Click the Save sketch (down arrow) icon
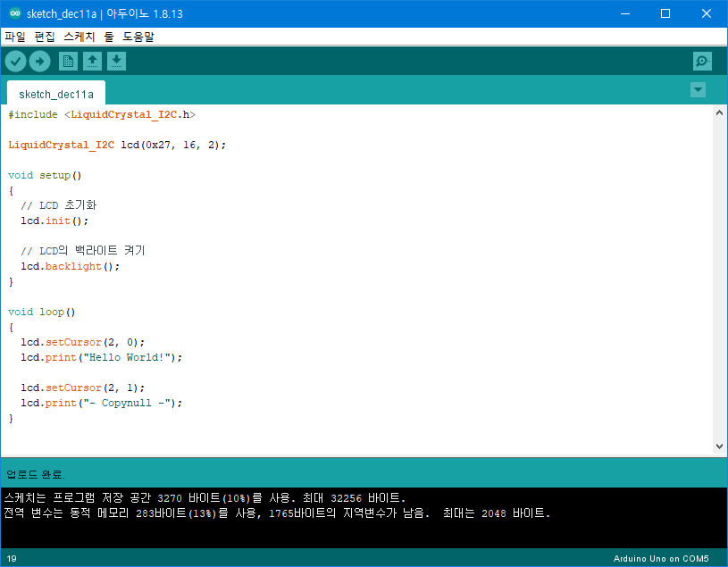Screen dimensions: 728x567 click(116, 62)
